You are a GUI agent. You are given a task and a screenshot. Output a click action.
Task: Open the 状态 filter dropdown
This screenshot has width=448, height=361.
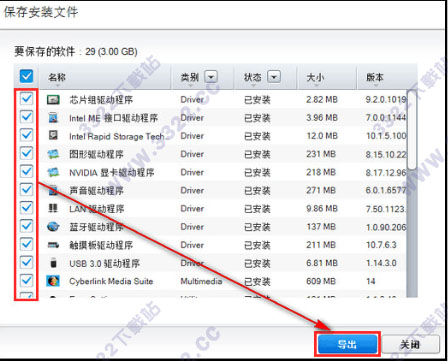274,77
